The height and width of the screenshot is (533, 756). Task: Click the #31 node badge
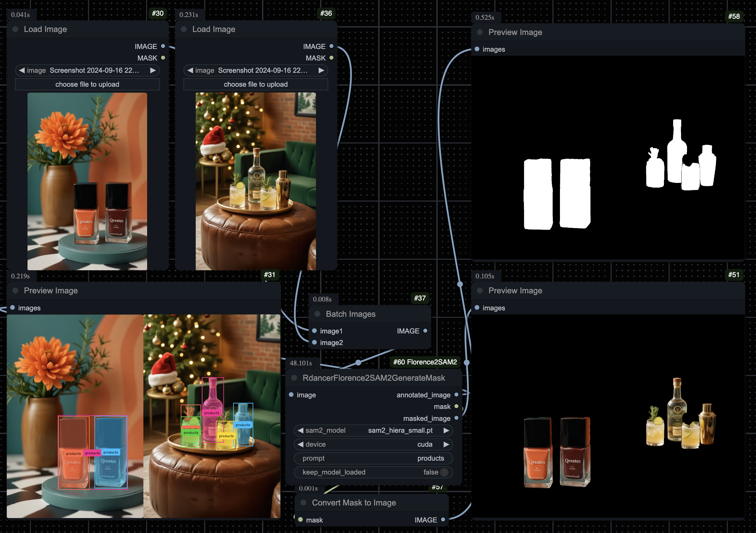[x=270, y=275]
